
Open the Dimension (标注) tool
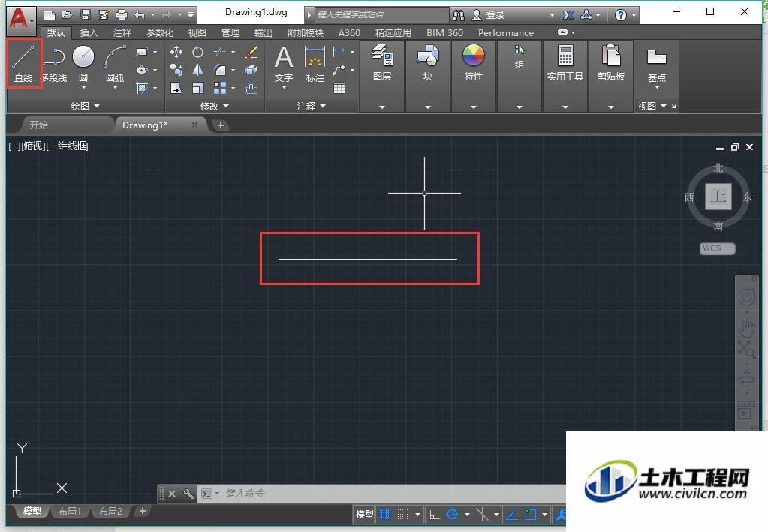[x=315, y=64]
